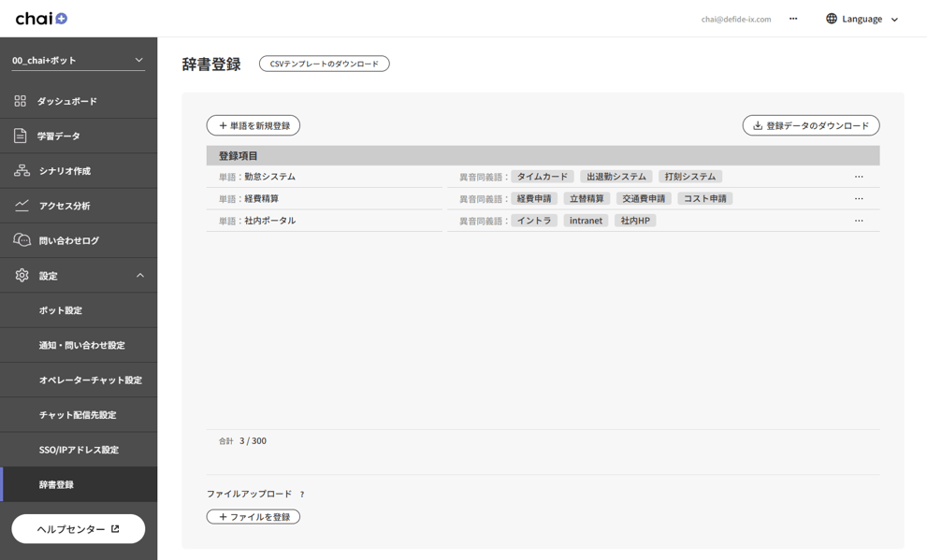Select チャット配信先設定 submenu item

[79, 415]
